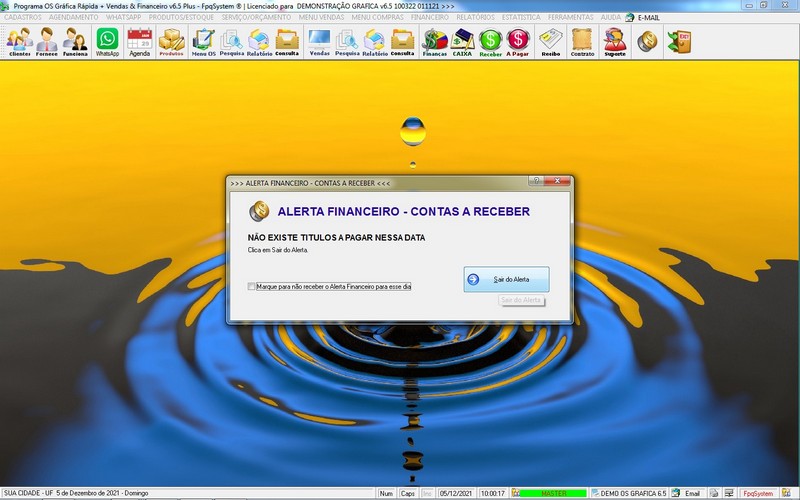The image size is (800, 500).
Task: Open the Recibo receipt icon
Action: 551,42
